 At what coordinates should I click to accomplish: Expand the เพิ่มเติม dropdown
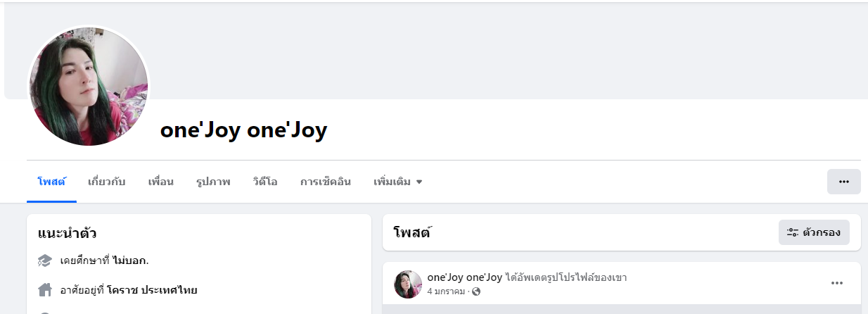(x=397, y=182)
